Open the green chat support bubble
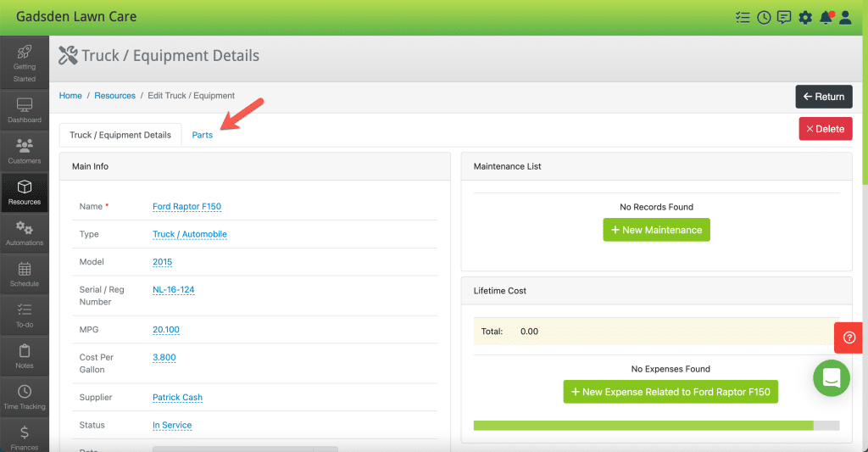Viewport: 868px width, 452px height. click(831, 378)
